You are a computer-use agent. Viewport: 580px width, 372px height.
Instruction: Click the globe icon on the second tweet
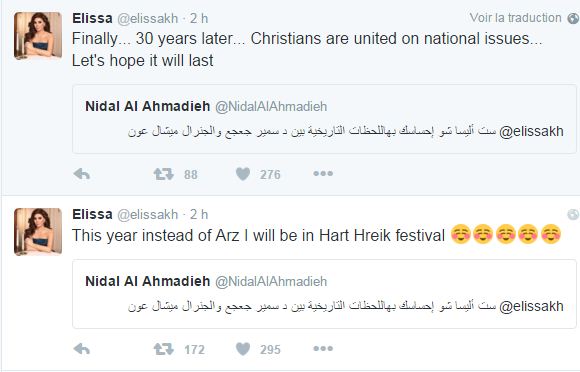(573, 214)
